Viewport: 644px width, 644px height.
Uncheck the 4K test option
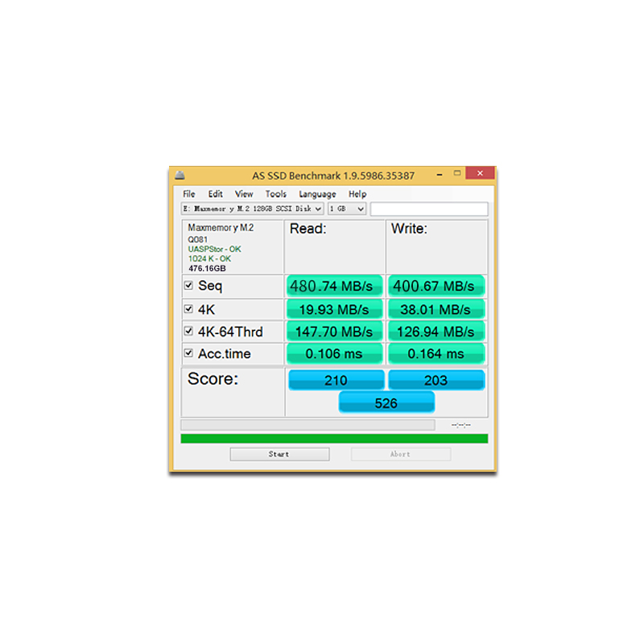(188, 308)
